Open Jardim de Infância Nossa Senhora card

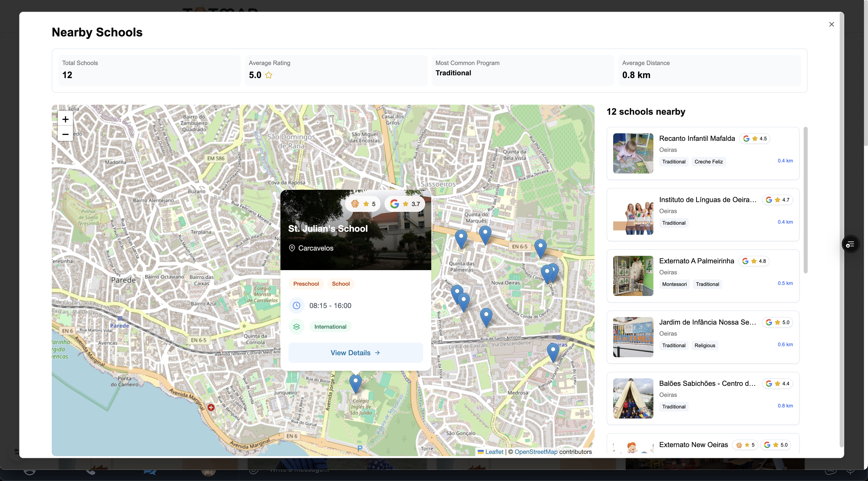click(x=703, y=337)
